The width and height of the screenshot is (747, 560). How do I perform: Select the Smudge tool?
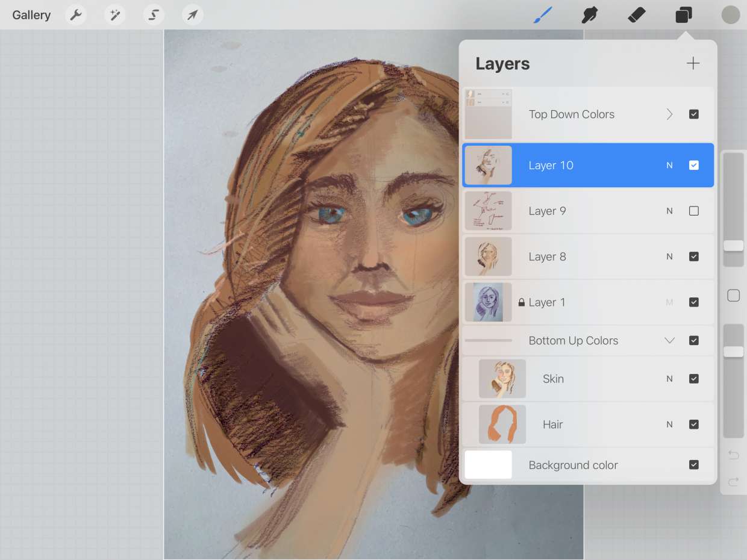tap(590, 15)
